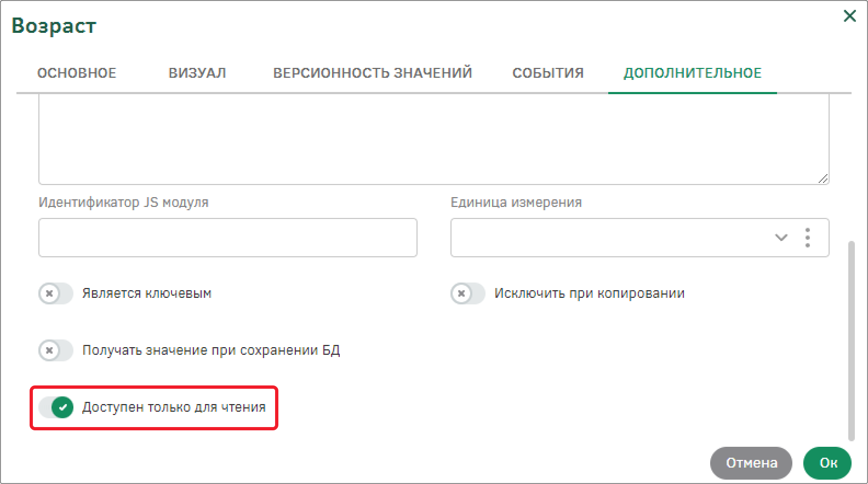Turn on Получать значение при сохранении БД
This screenshot has height=484, width=868.
tap(56, 350)
